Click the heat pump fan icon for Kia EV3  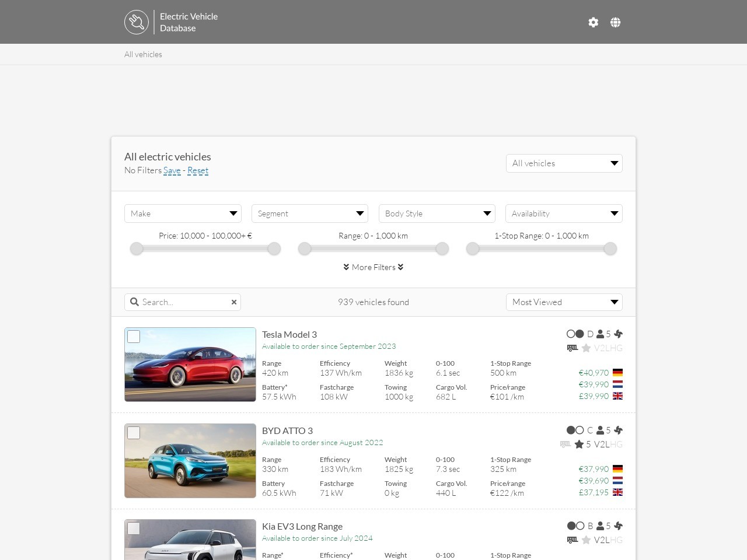pos(618,526)
